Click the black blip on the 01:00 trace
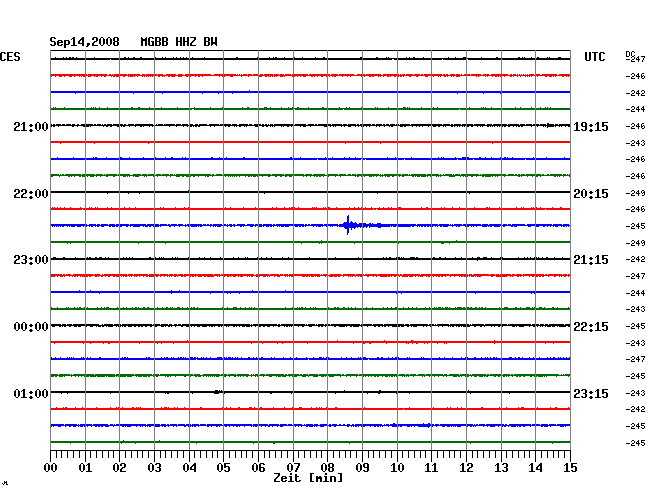Screen dimensions: 650x494 pos(218,392)
